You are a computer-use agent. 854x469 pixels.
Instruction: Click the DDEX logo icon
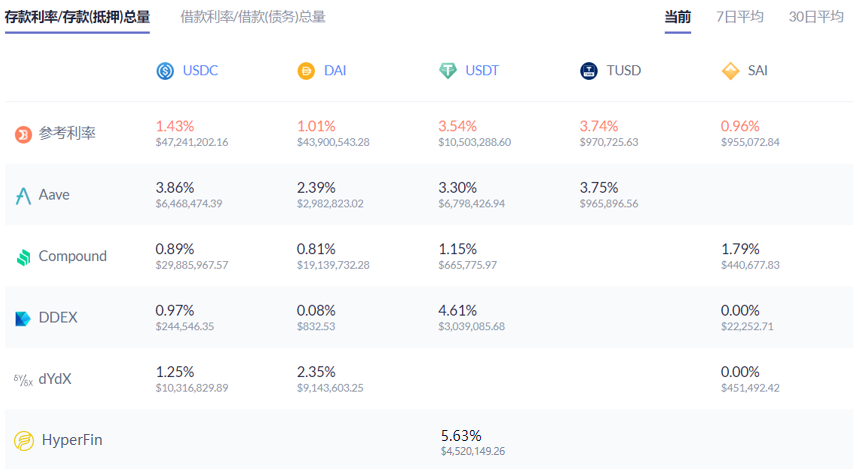pos(23,318)
